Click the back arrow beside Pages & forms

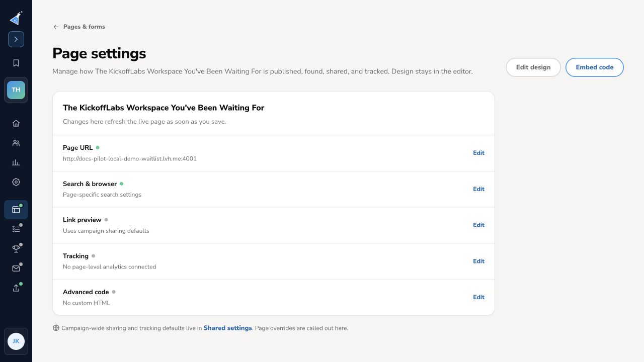click(x=56, y=27)
